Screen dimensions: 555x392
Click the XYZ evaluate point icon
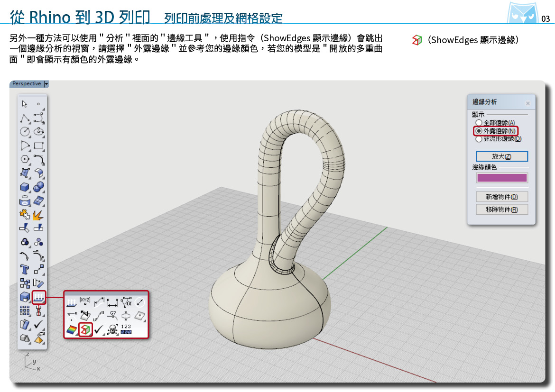[x=85, y=302]
